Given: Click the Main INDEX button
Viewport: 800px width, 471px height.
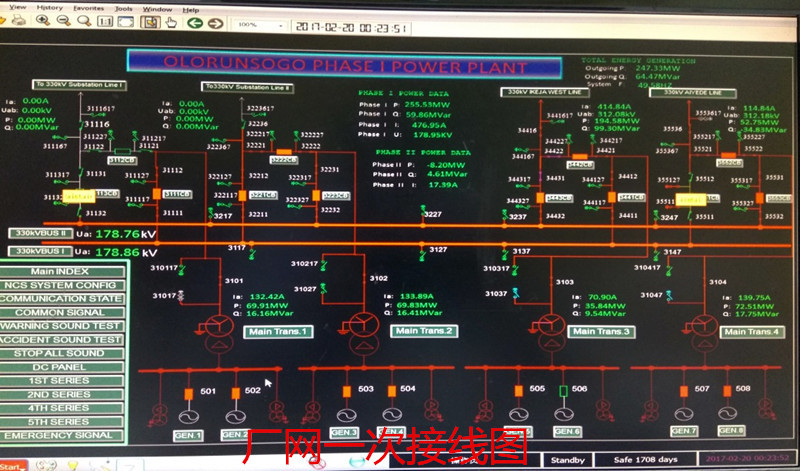Looking at the screenshot, I should [x=61, y=271].
